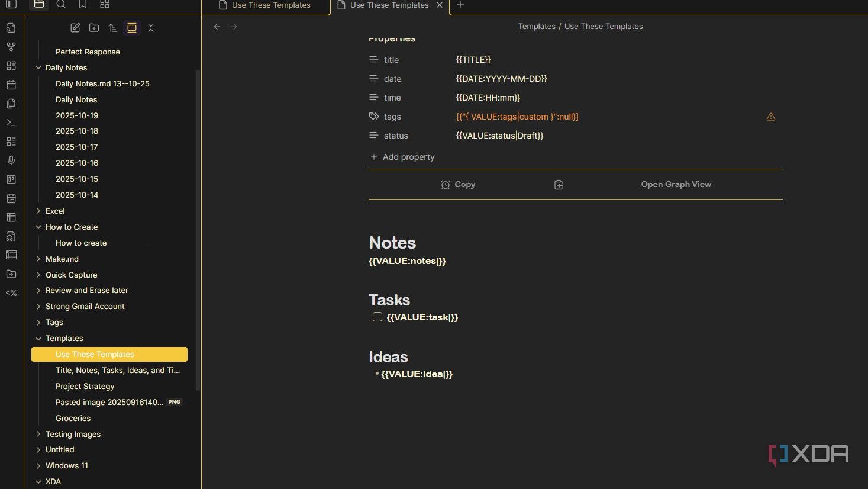Click Add property
The image size is (868, 489).
tap(402, 157)
